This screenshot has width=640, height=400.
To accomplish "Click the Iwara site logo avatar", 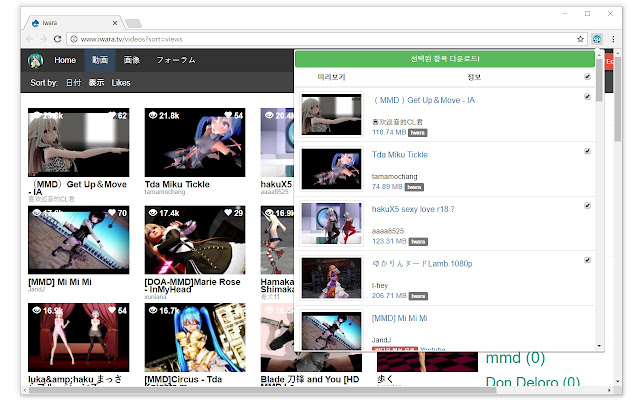I will tap(36, 60).
